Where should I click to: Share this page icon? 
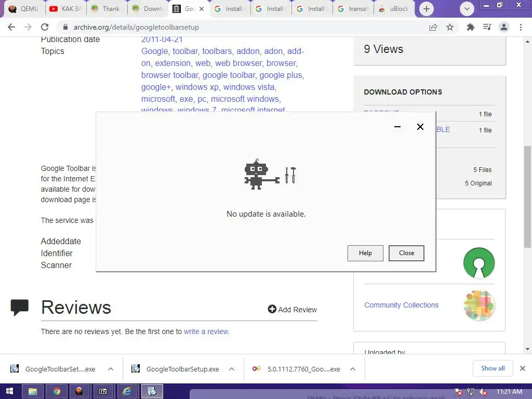(433, 27)
